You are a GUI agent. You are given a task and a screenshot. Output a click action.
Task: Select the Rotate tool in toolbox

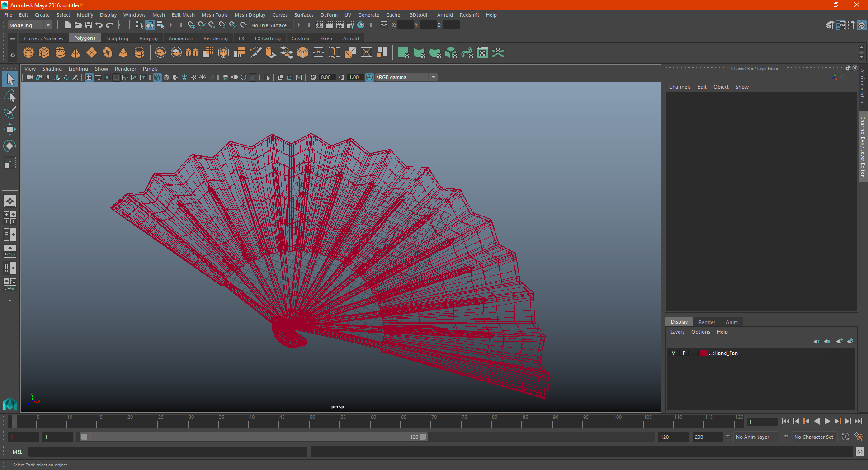10,146
